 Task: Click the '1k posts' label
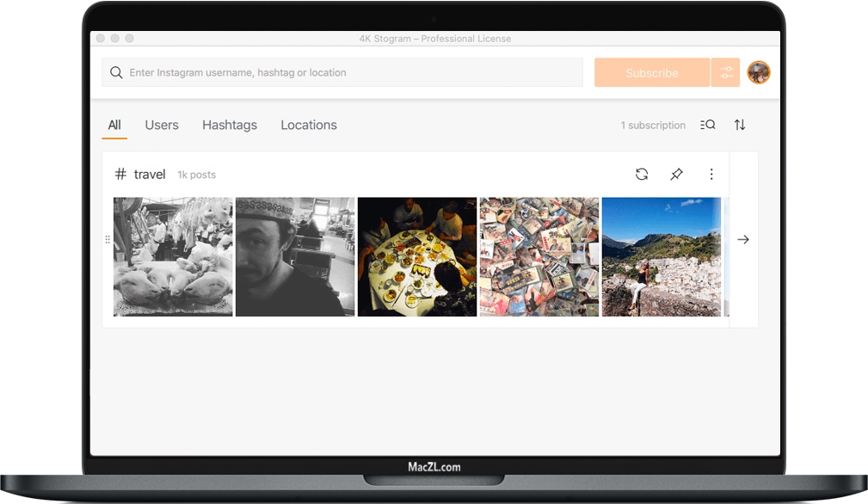tap(196, 175)
